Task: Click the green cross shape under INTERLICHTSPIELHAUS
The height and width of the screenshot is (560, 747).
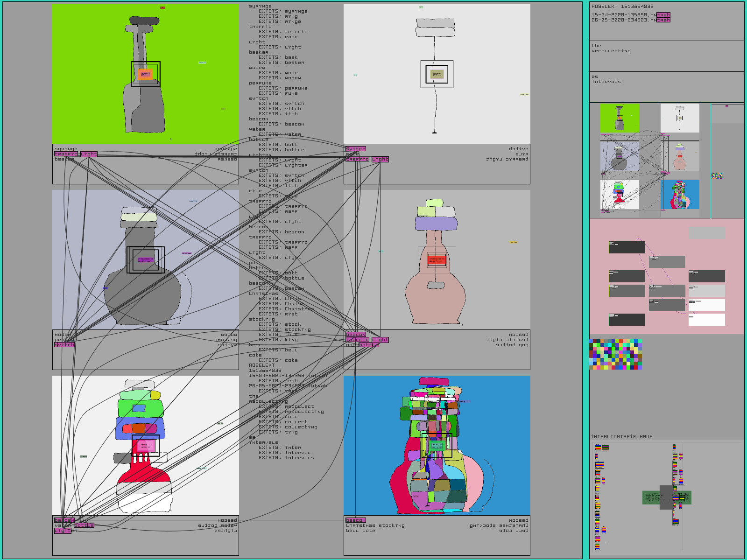Action: coord(667,497)
